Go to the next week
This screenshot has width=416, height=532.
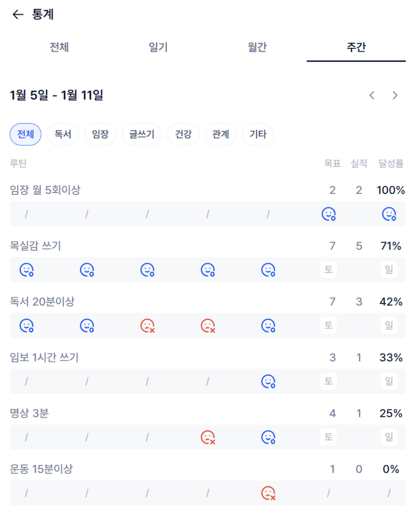pyautogui.click(x=395, y=96)
